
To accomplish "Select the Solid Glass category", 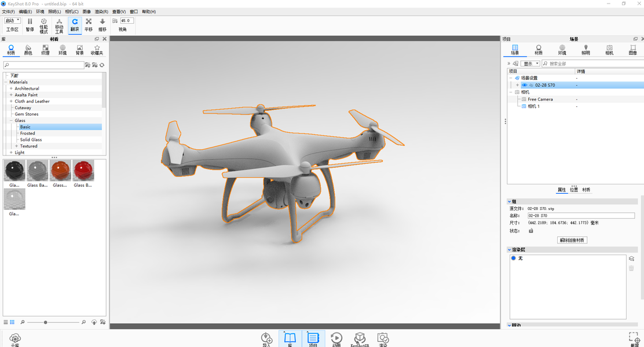I will coord(31,140).
